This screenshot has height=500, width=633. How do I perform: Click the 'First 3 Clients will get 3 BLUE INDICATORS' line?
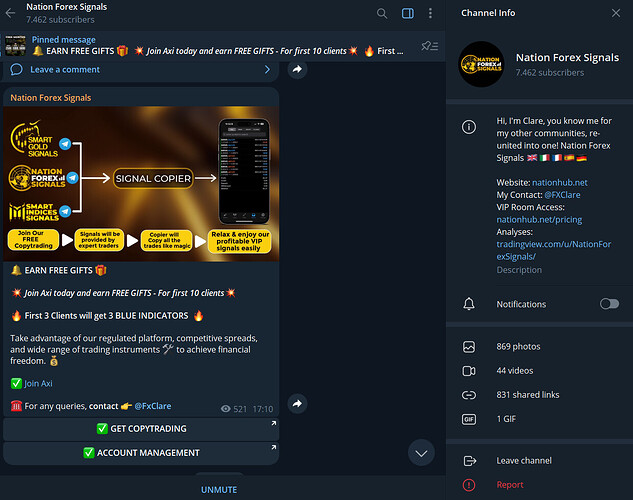pyautogui.click(x=107, y=316)
